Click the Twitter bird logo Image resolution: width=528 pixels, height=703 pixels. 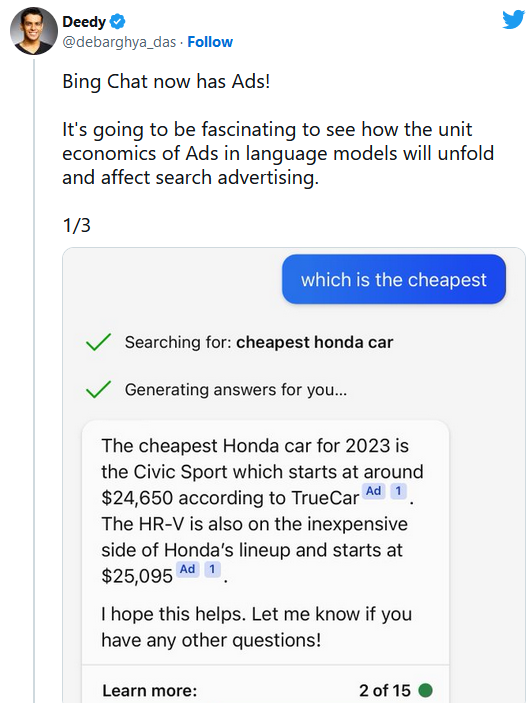(x=513, y=19)
